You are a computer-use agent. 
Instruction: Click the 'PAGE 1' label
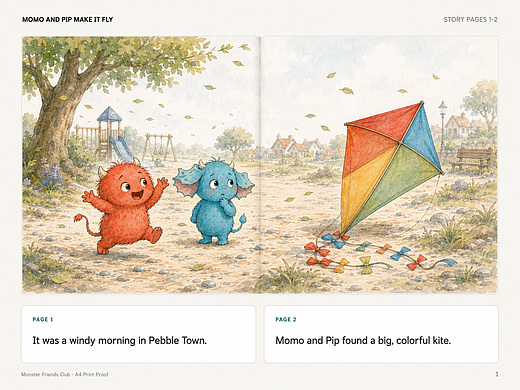pos(43,319)
